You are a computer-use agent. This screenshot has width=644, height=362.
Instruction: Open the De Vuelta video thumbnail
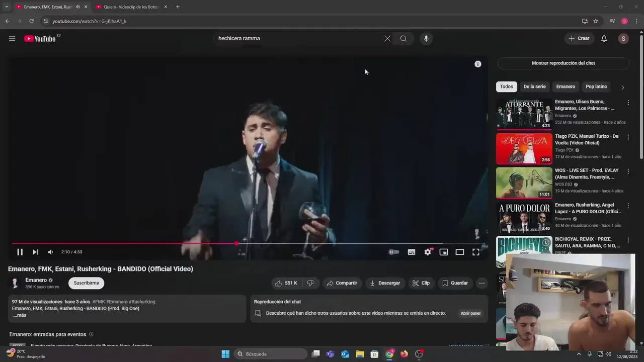pos(524,148)
